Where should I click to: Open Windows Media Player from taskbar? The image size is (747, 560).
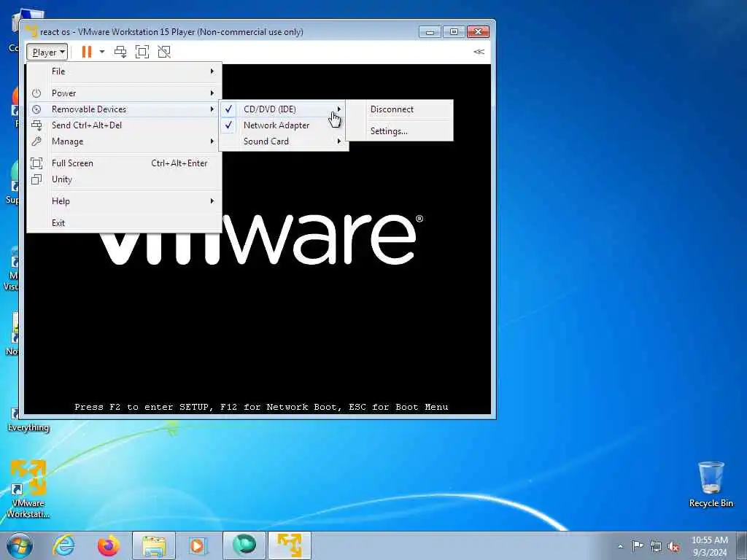tap(197, 545)
